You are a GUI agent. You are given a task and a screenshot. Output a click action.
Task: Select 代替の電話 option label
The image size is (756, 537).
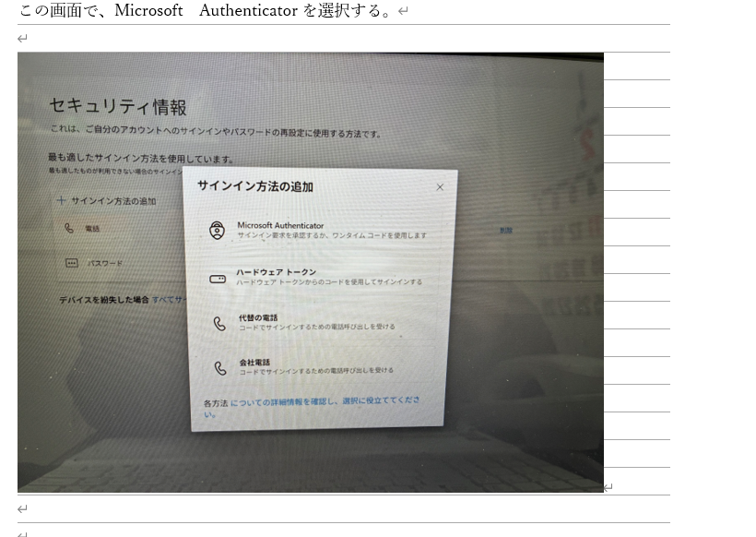click(258, 317)
